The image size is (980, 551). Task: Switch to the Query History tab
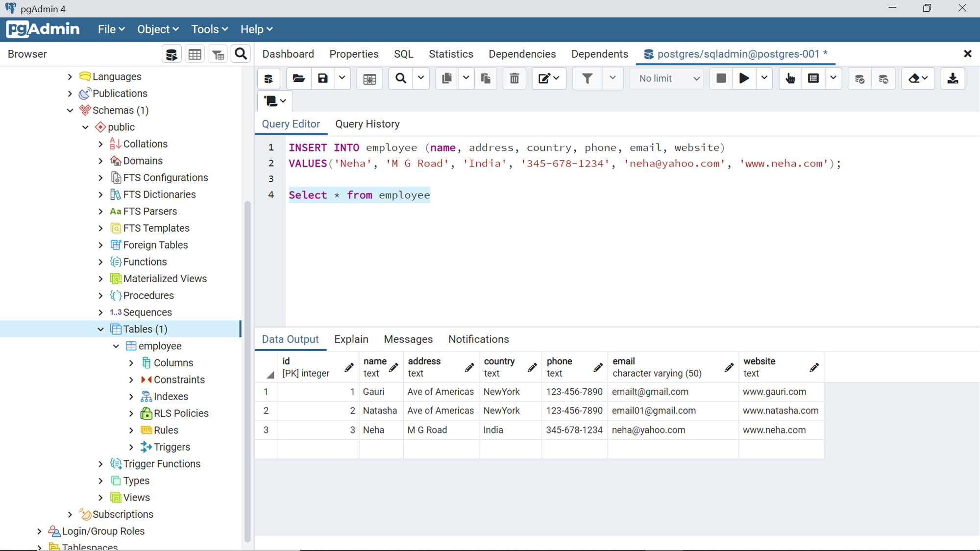tap(367, 124)
